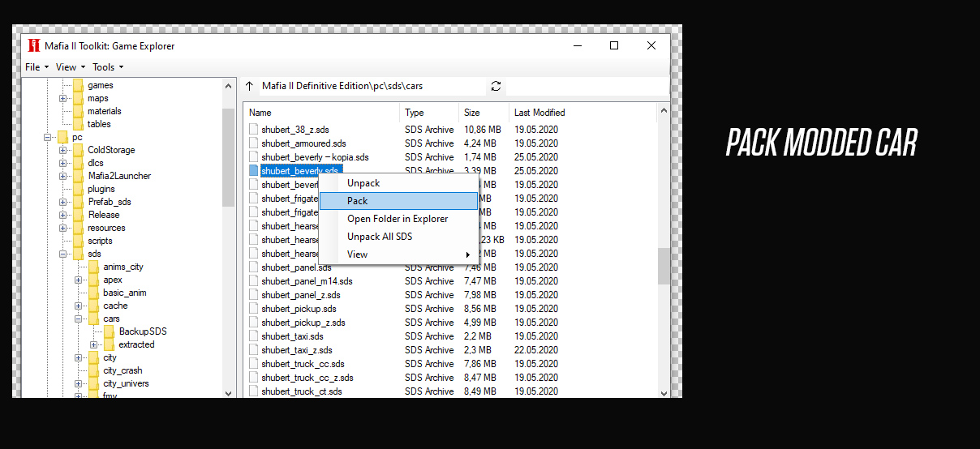Expand the cache tree node
Image resolution: width=980 pixels, height=449 pixels.
(x=79, y=306)
